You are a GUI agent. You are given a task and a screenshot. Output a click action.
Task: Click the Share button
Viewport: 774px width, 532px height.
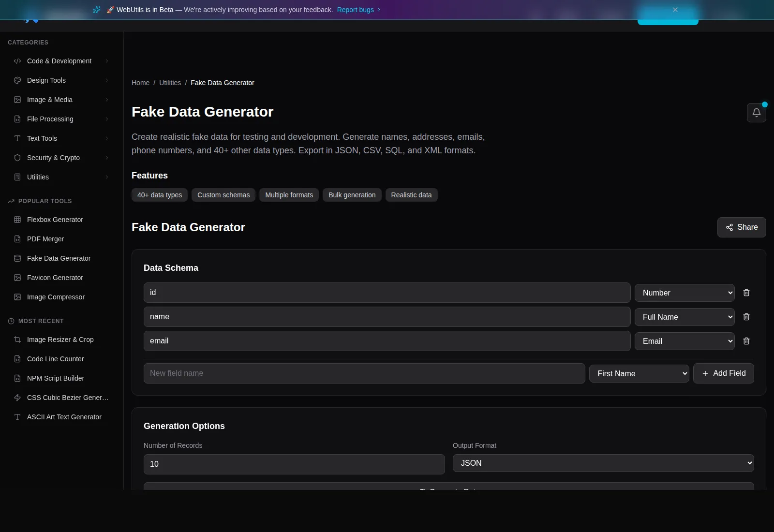pos(742,227)
